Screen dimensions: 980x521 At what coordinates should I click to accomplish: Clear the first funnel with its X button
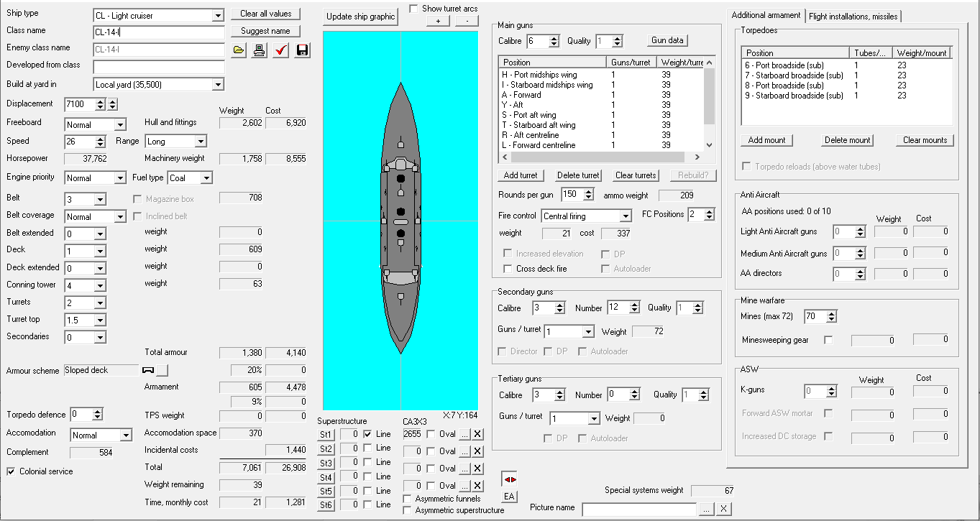(478, 434)
